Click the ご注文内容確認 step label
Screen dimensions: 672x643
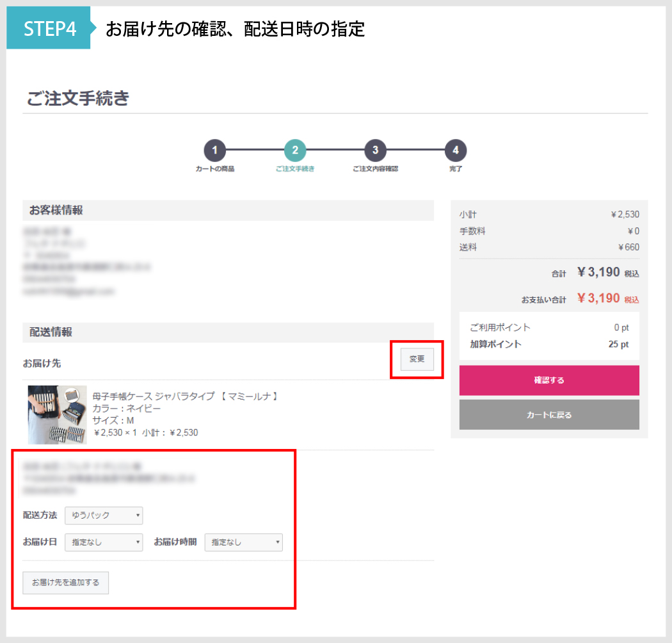click(x=375, y=169)
